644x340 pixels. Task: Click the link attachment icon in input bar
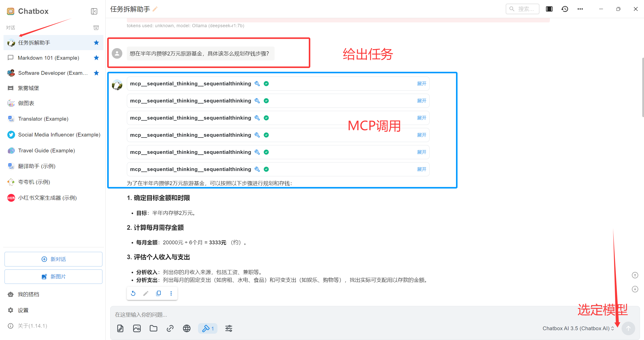(170, 328)
